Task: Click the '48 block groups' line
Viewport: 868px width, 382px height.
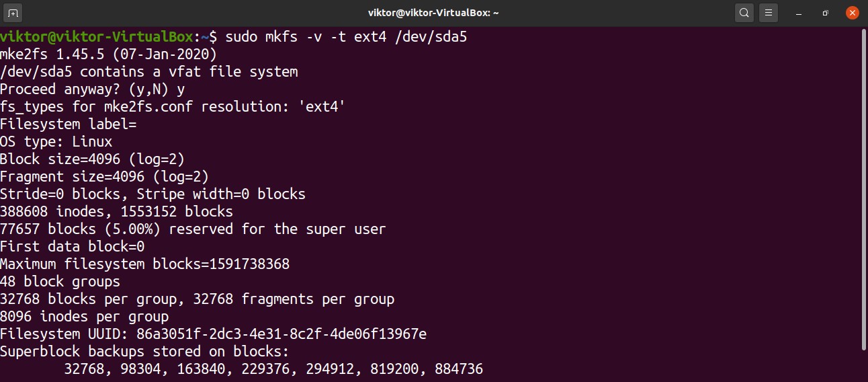Action: (x=60, y=281)
